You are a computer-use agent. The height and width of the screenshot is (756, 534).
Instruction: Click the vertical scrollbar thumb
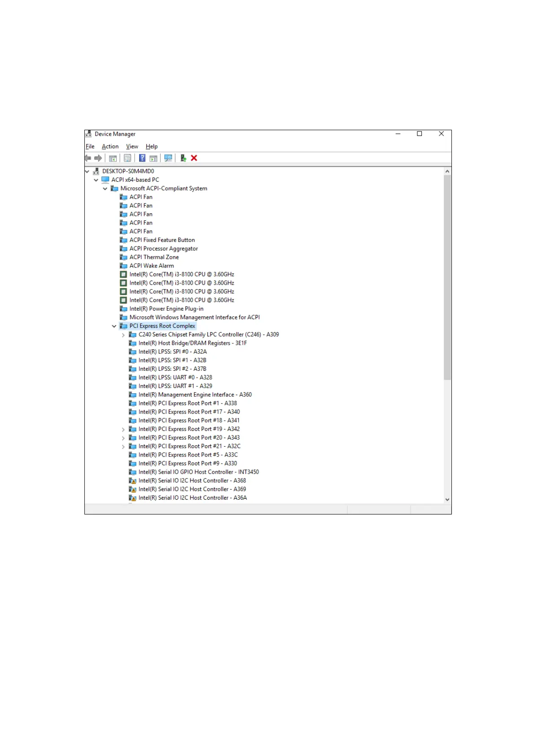(447, 277)
